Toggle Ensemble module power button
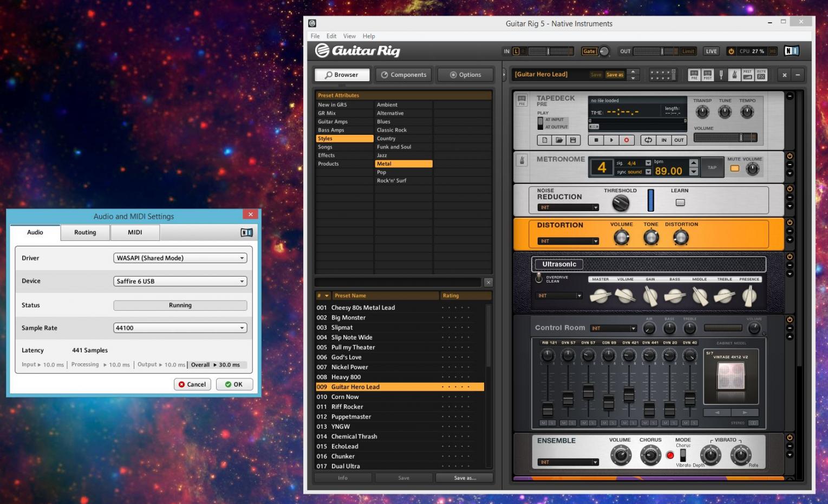Viewport: 828px width, 504px height. pos(790,437)
